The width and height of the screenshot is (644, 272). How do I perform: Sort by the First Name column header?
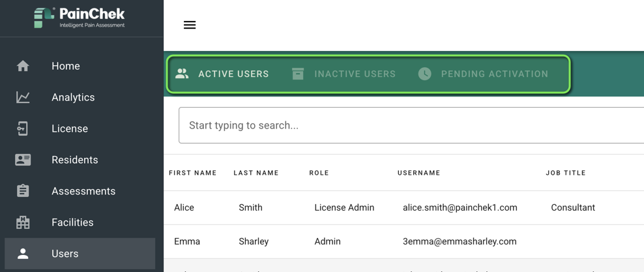[193, 173]
